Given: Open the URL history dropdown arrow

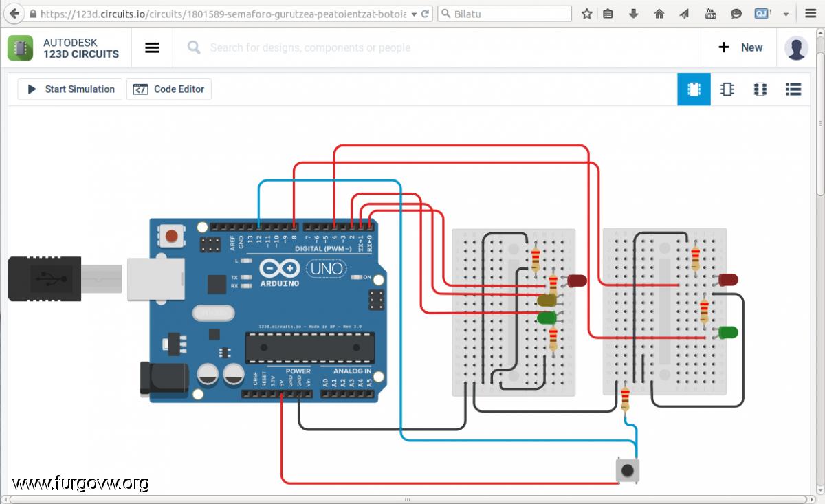Looking at the screenshot, I should coord(414,14).
